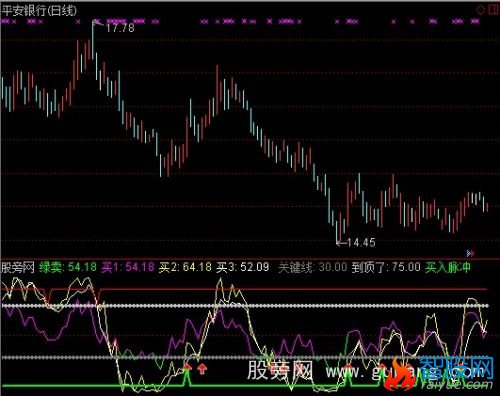Click the red split-window square icon

click(494, 9)
